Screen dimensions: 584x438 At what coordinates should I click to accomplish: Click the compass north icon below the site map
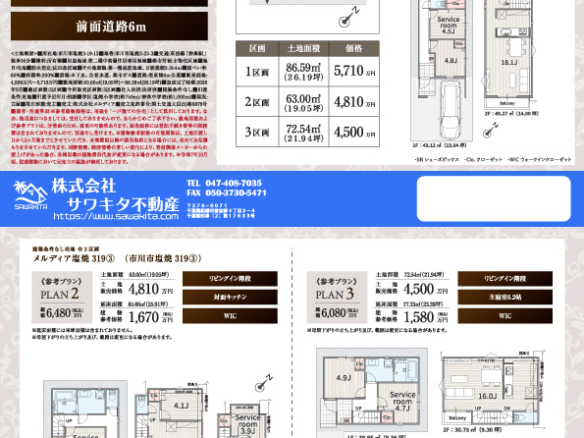point(348,18)
